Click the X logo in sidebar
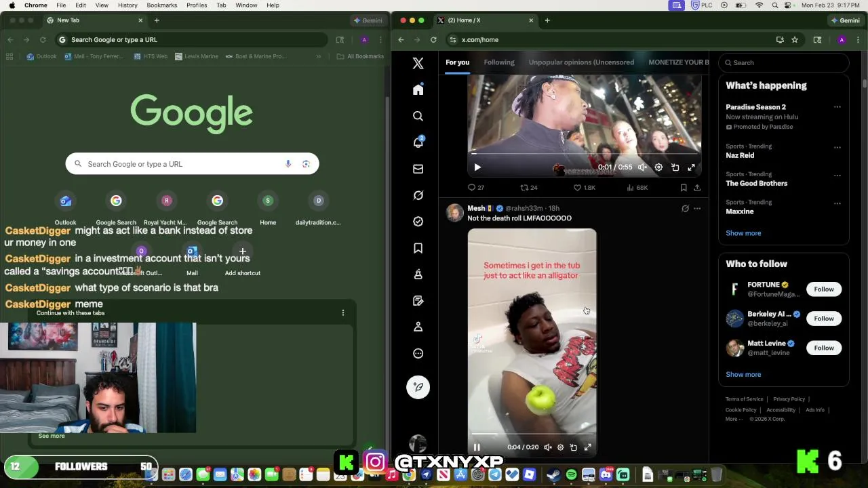The height and width of the screenshot is (488, 868). (x=418, y=63)
